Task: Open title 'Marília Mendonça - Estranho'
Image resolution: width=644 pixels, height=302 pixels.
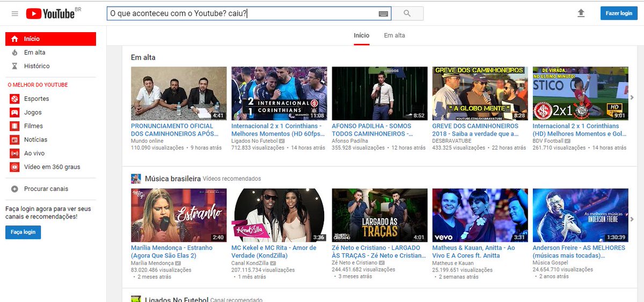Action: pyautogui.click(x=172, y=252)
